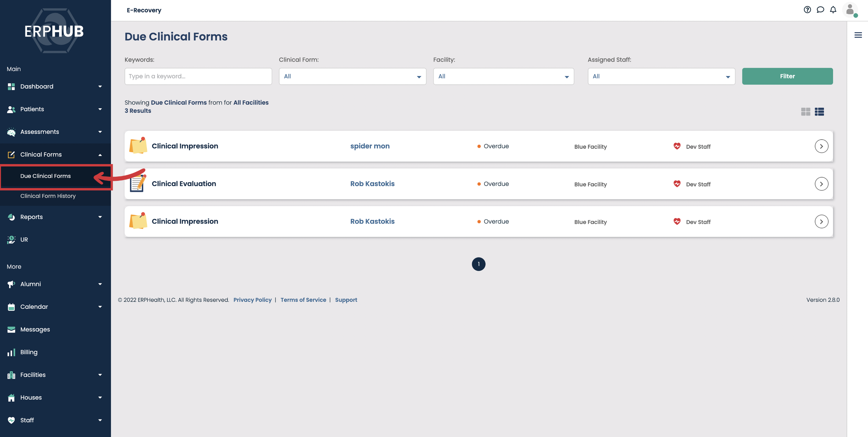Select Messages in the sidebar
This screenshot has width=868, height=437.
click(x=35, y=329)
